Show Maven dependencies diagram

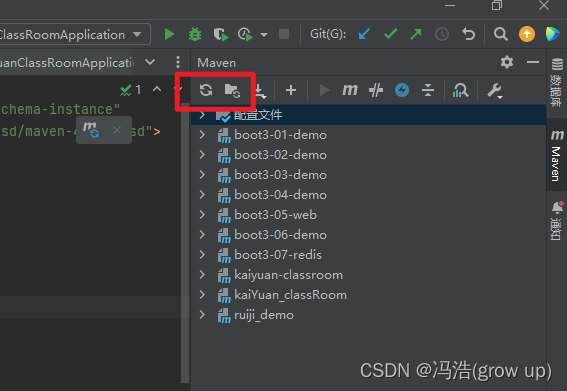[460, 90]
